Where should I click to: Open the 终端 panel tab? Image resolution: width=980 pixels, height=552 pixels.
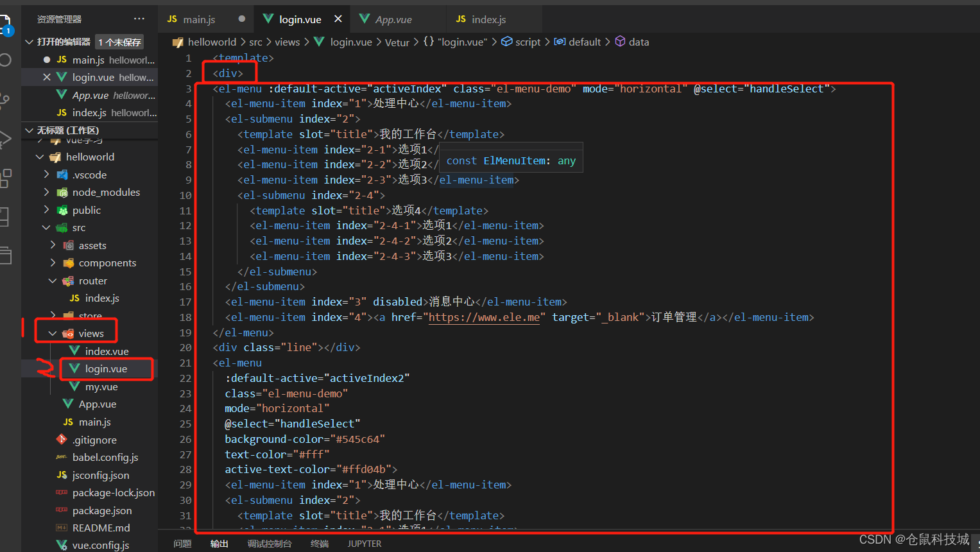320,544
